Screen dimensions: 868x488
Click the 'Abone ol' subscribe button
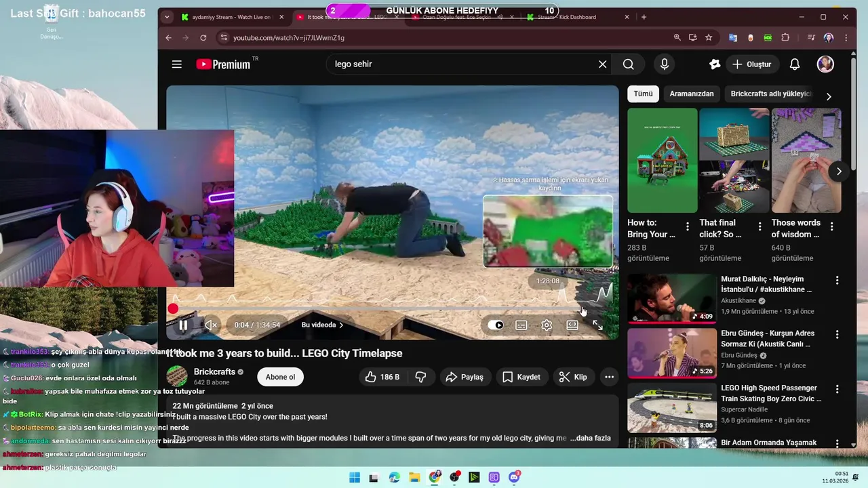280,377
